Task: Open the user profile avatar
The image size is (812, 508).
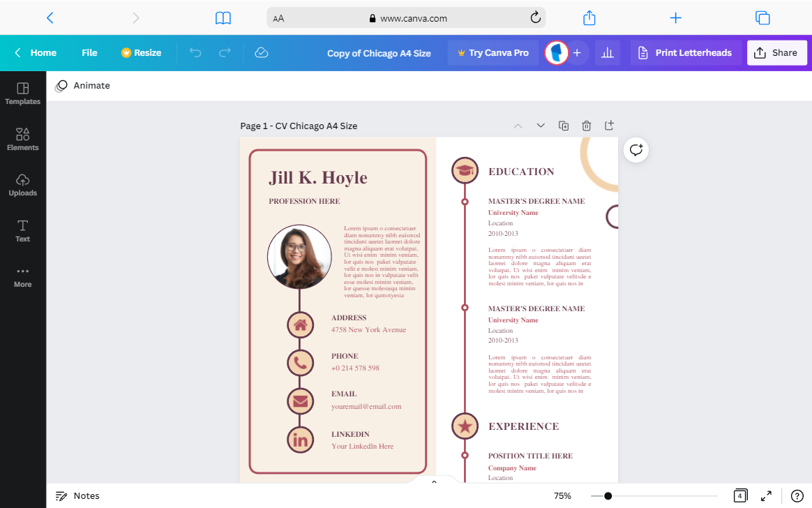Action: 557,53
